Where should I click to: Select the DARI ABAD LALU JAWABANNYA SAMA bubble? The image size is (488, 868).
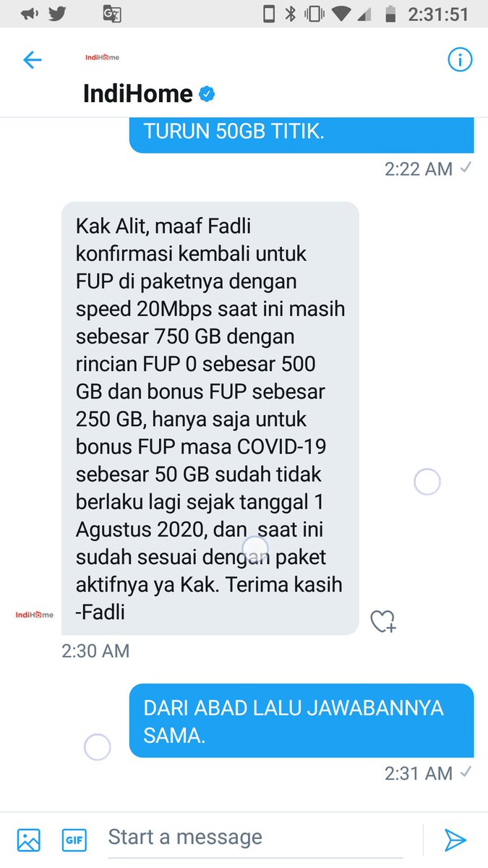(301, 720)
